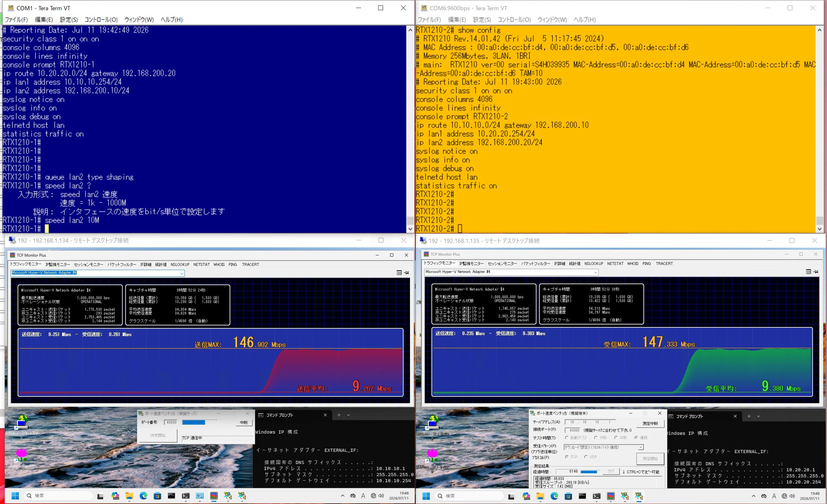Open adapter dropdown in left TCP Monitor Plus

[182, 273]
